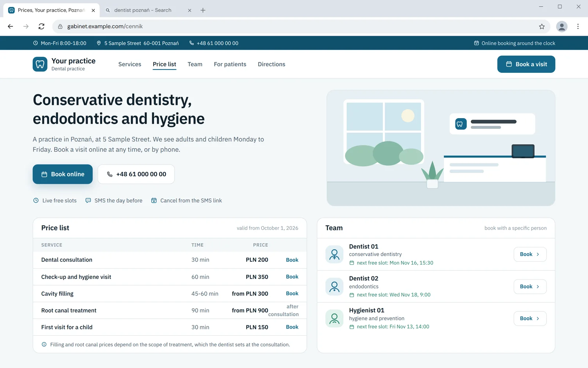Switch to the 'dentist poznań - Search' tab
The width and height of the screenshot is (588, 368).
pyautogui.click(x=147, y=10)
